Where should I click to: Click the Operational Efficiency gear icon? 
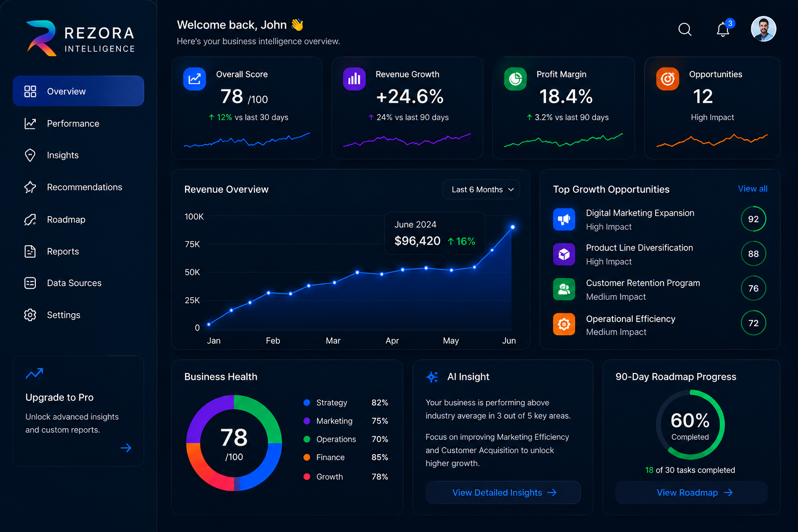click(x=564, y=324)
